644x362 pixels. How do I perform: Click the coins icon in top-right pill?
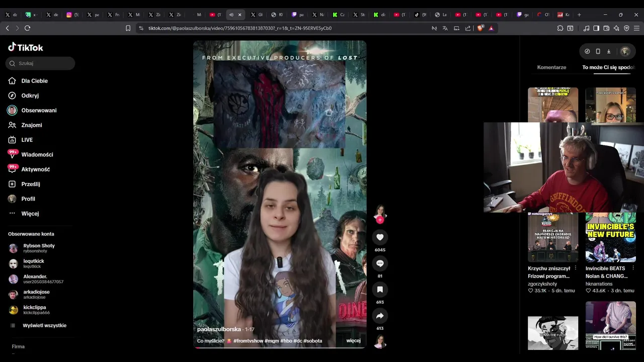(x=587, y=51)
